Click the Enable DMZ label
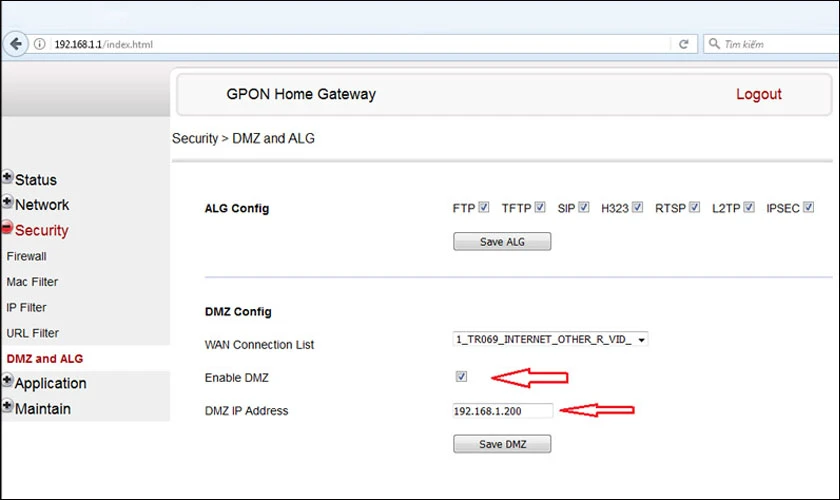840x500 pixels. [x=237, y=378]
